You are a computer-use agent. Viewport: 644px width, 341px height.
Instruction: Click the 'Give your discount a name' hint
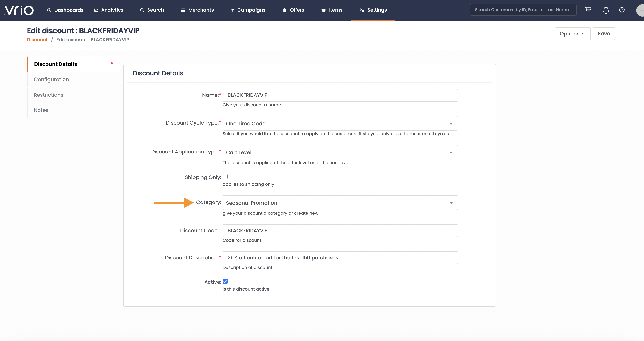(x=251, y=105)
